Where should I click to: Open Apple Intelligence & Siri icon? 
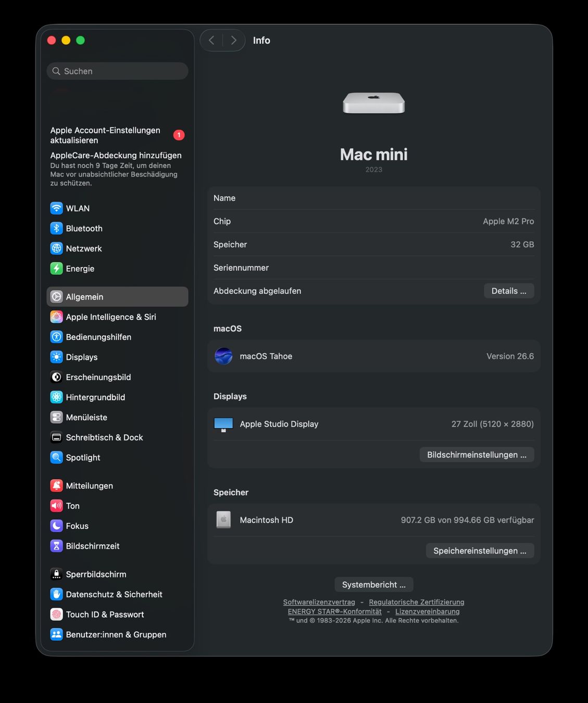[56, 317]
